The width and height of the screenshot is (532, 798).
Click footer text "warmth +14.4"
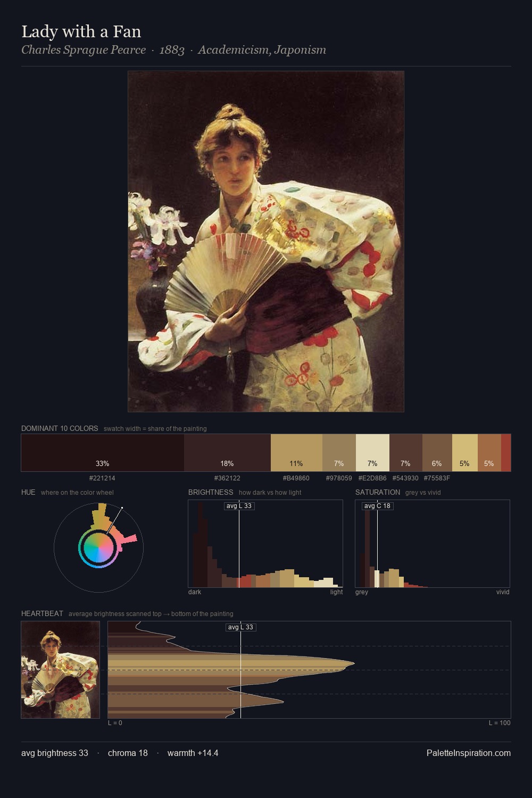point(193,753)
